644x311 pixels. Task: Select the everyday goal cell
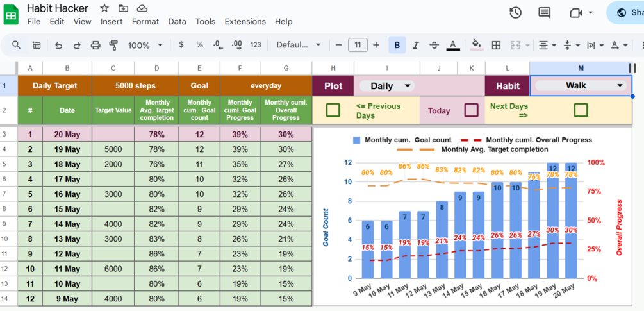pyautogui.click(x=266, y=86)
